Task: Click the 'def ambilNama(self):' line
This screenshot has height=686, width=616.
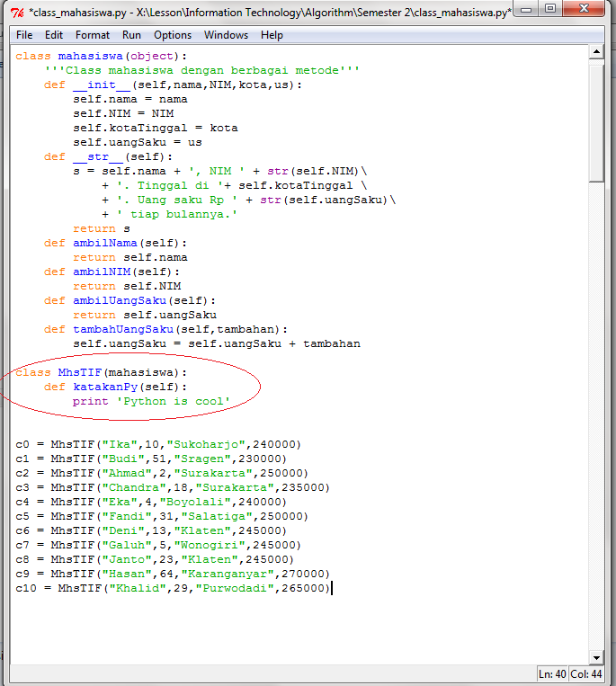Action: pyautogui.click(x=115, y=244)
